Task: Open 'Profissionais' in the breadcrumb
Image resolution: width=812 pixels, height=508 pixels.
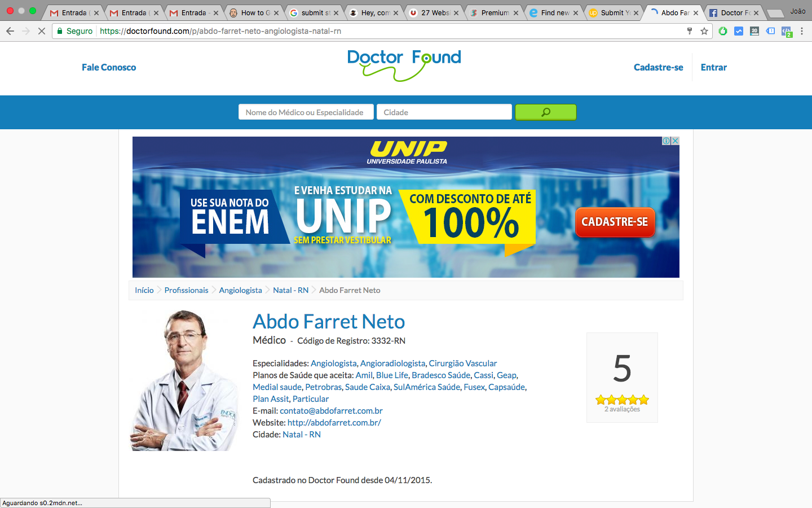Action: pyautogui.click(x=187, y=290)
